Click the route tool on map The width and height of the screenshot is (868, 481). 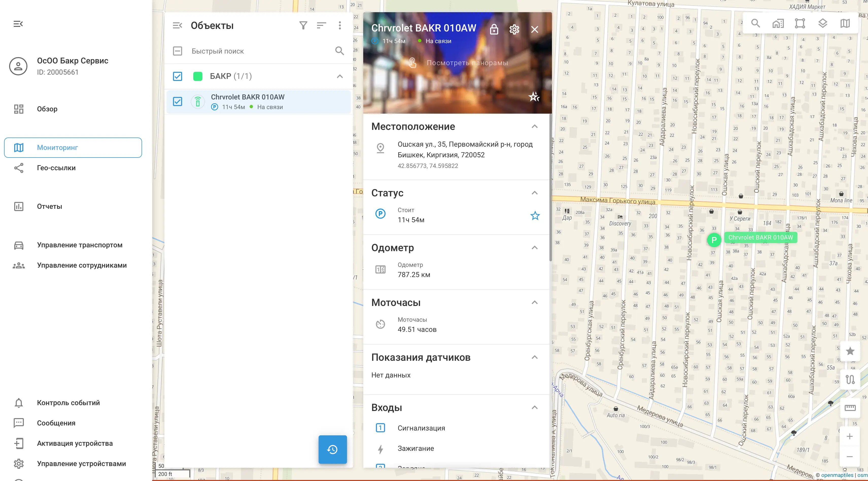pyautogui.click(x=850, y=380)
